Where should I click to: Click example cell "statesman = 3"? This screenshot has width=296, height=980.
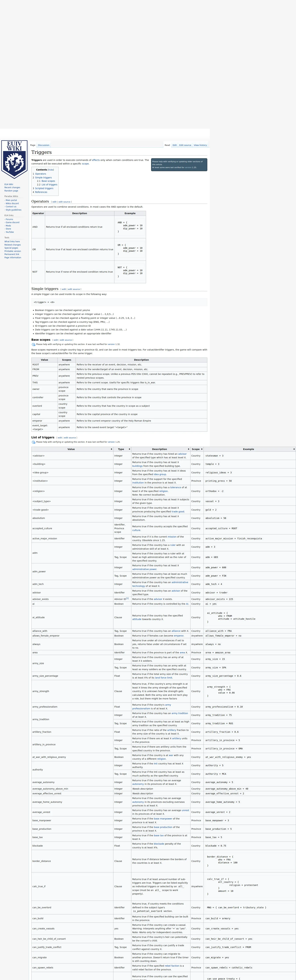coord(250,456)
